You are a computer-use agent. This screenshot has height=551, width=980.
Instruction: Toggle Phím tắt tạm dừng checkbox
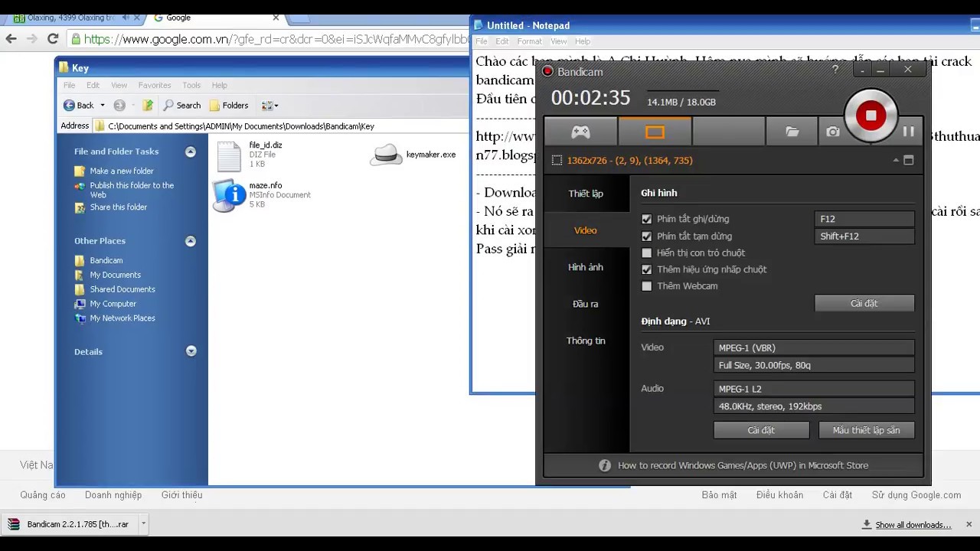647,236
